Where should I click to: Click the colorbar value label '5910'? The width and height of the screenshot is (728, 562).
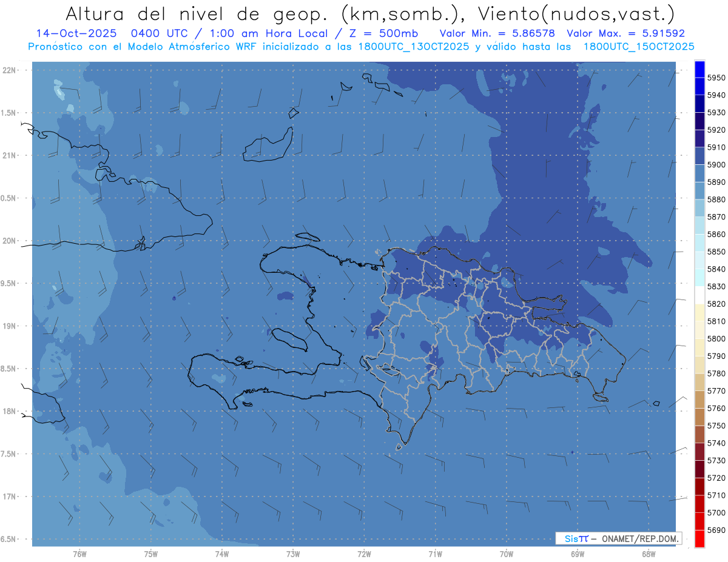pos(716,147)
